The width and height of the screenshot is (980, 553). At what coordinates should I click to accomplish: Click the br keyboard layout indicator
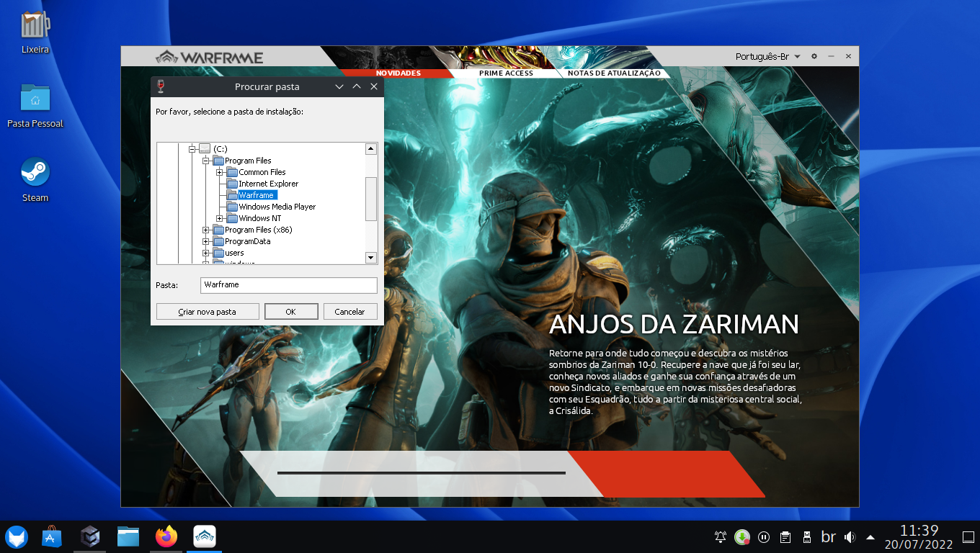tap(828, 537)
